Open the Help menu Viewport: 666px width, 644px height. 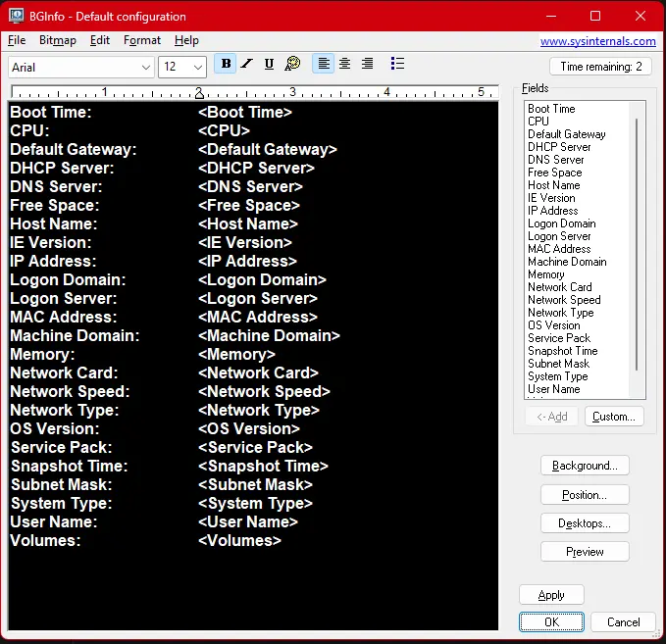coord(186,40)
